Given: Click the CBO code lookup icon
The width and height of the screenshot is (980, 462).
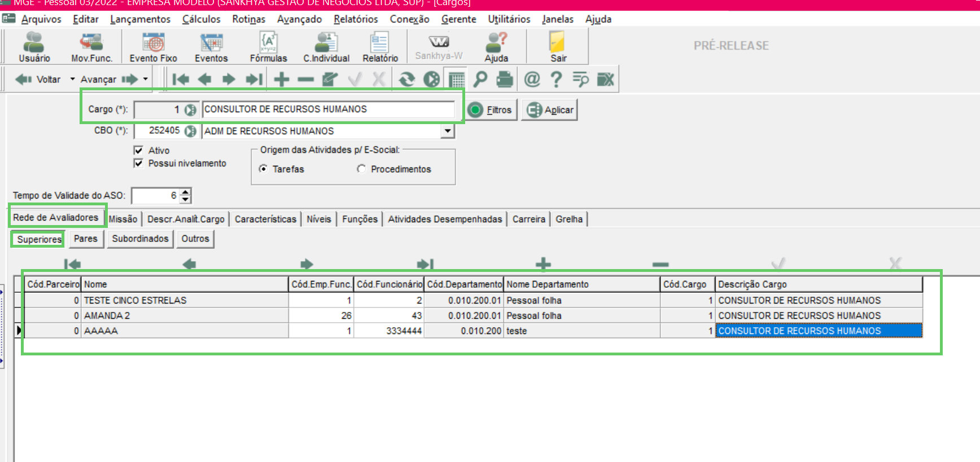Looking at the screenshot, I should click(x=191, y=131).
